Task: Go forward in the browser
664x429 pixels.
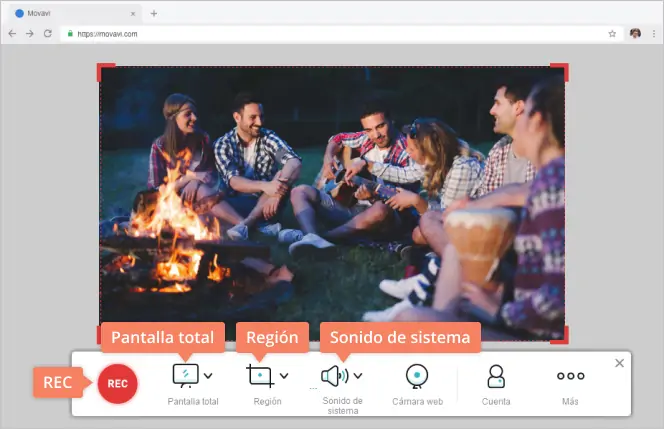Action: click(30, 33)
